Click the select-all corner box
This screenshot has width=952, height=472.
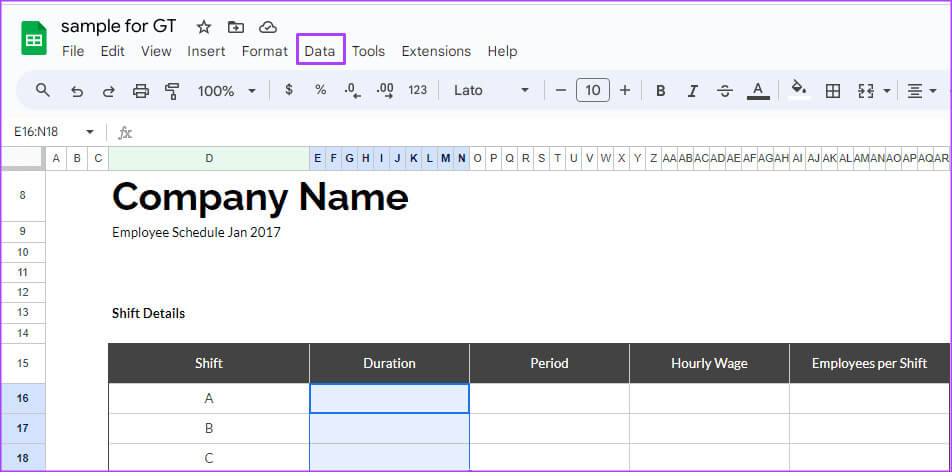(x=23, y=159)
